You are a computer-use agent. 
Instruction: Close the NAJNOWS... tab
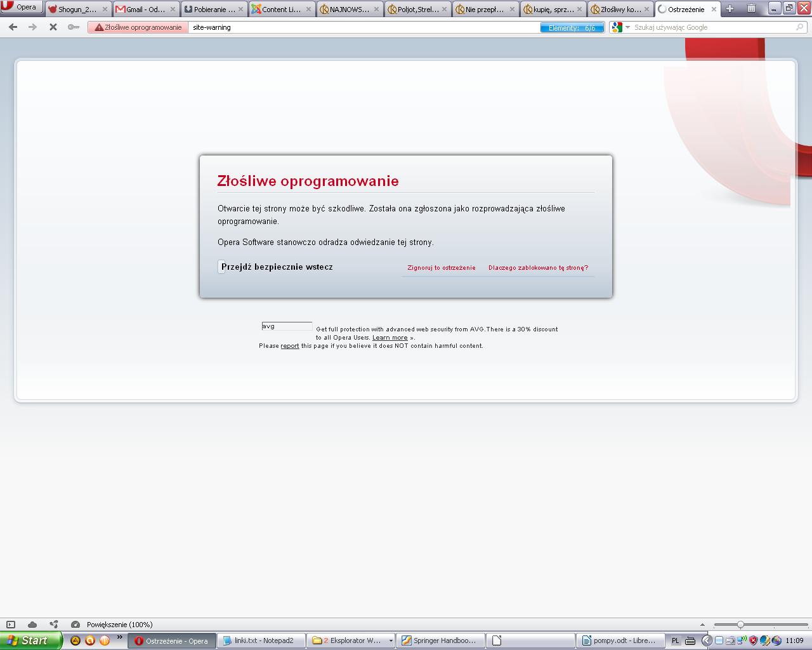coord(376,10)
